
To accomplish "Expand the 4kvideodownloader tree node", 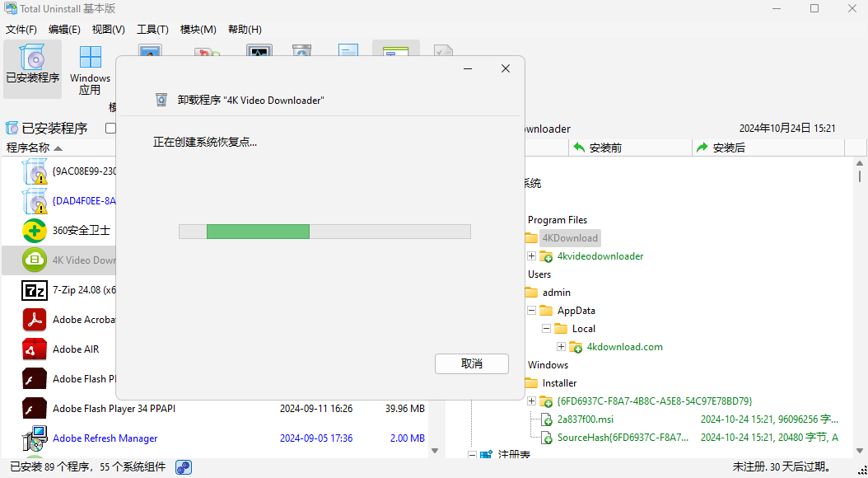I will tap(531, 255).
